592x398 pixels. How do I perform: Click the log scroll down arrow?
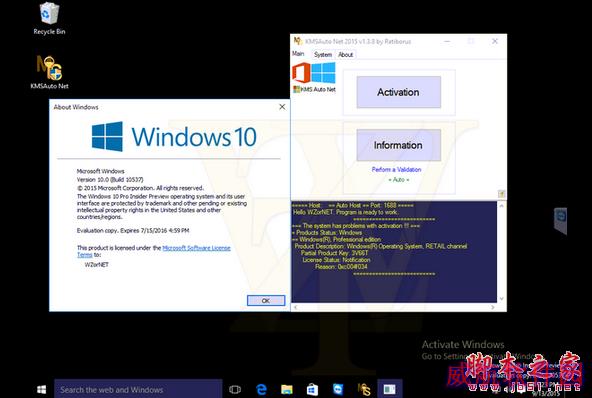(501, 299)
